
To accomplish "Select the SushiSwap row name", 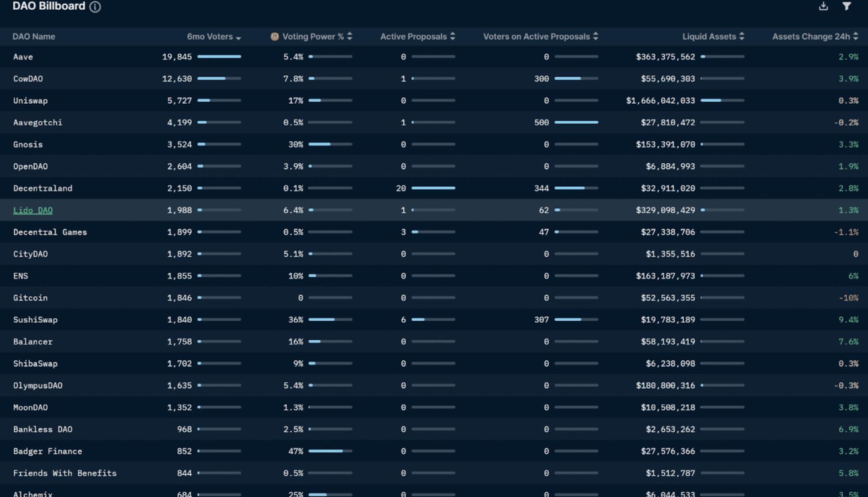I will (x=35, y=320).
